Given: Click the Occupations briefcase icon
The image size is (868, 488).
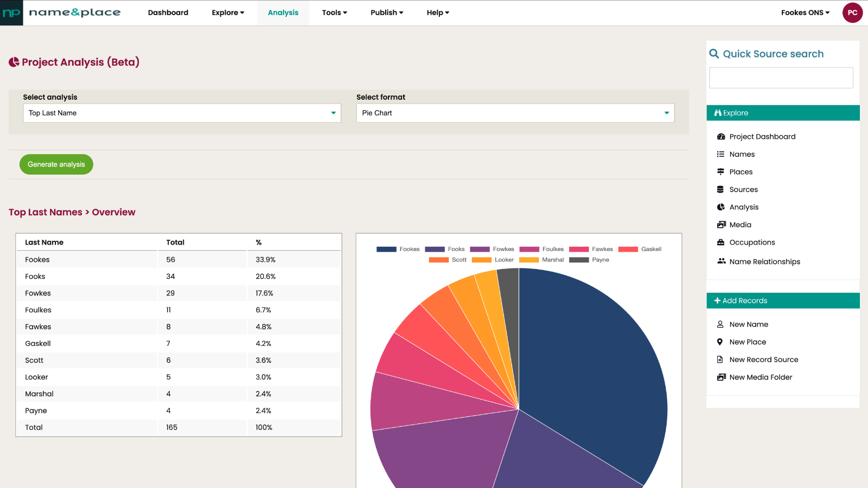Looking at the screenshot, I should pyautogui.click(x=720, y=242).
